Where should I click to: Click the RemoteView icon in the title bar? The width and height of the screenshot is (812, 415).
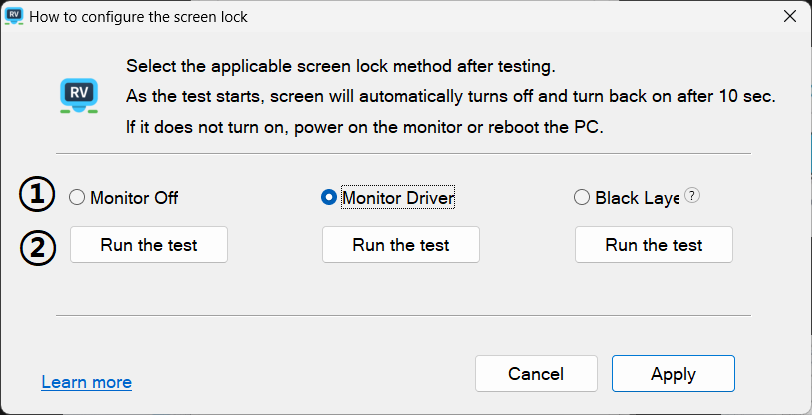pyautogui.click(x=15, y=17)
